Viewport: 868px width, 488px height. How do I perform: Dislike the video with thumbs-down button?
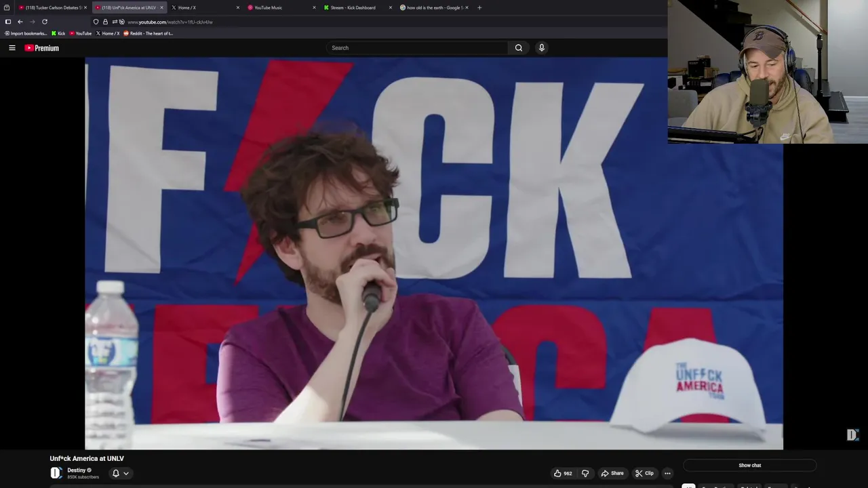pos(585,473)
